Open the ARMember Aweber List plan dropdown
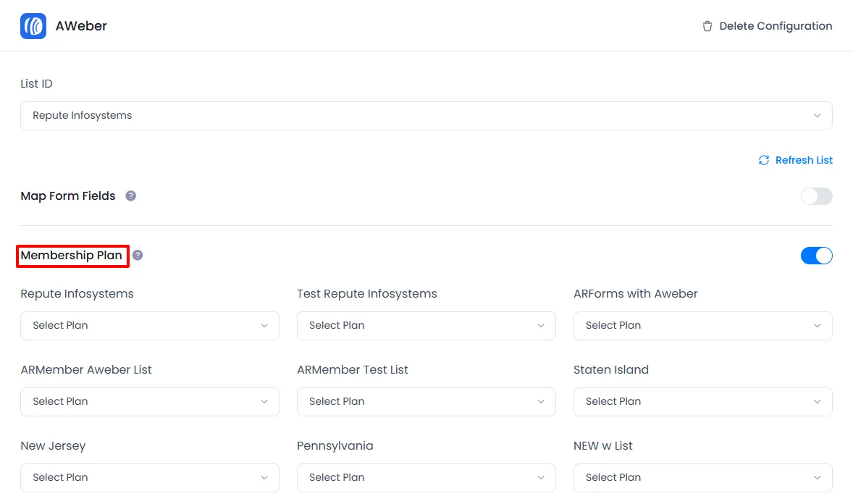Viewport: 853px width, 504px height. click(149, 402)
